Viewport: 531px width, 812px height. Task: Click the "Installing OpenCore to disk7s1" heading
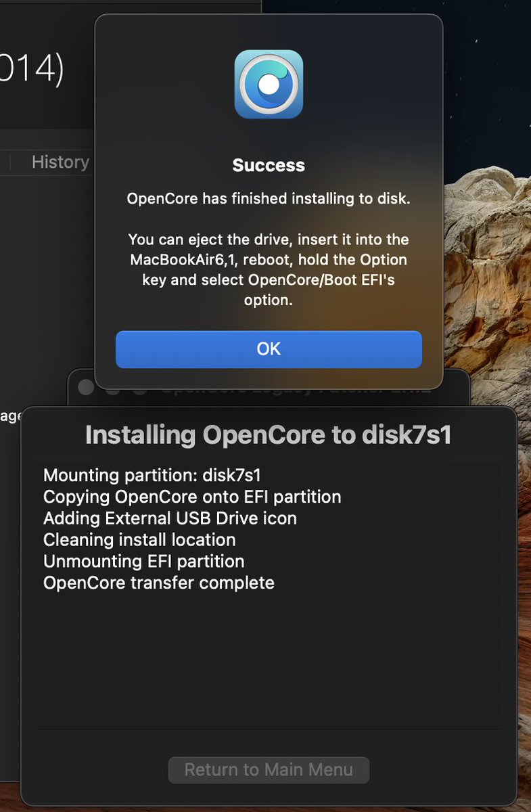coord(269,435)
